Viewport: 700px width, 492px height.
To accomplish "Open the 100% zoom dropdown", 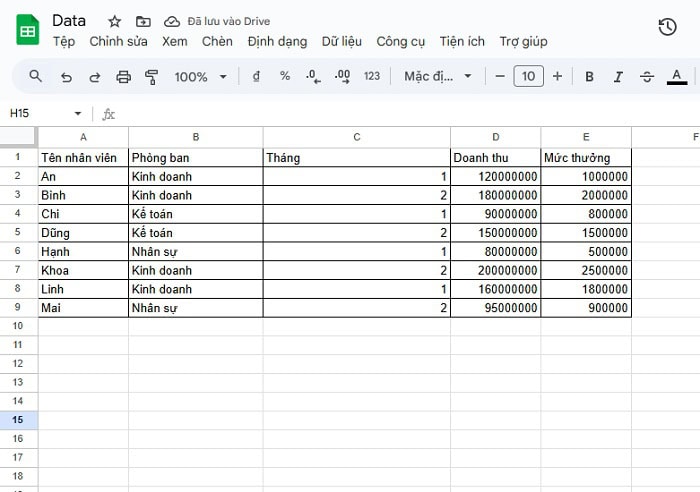I will tap(201, 76).
